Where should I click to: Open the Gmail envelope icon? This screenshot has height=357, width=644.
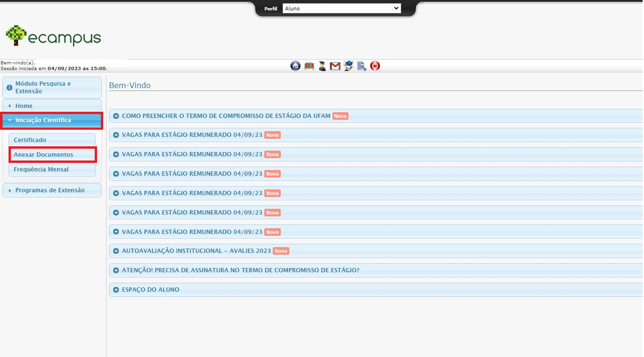click(x=335, y=66)
